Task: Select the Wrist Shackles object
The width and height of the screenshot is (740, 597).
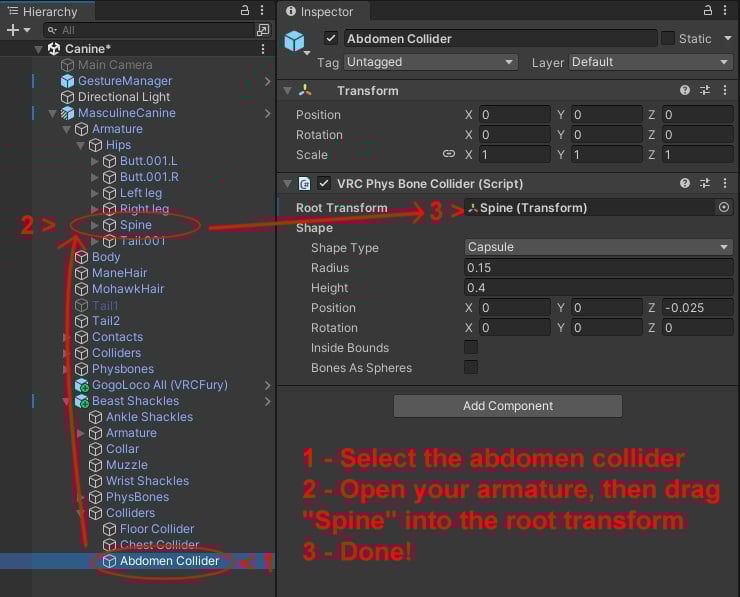Action: coord(147,480)
